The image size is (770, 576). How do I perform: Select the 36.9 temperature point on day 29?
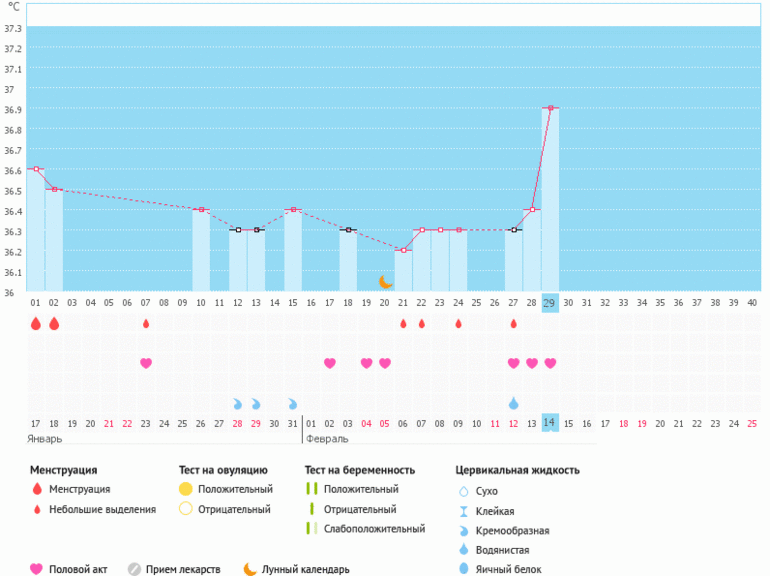pyautogui.click(x=550, y=108)
